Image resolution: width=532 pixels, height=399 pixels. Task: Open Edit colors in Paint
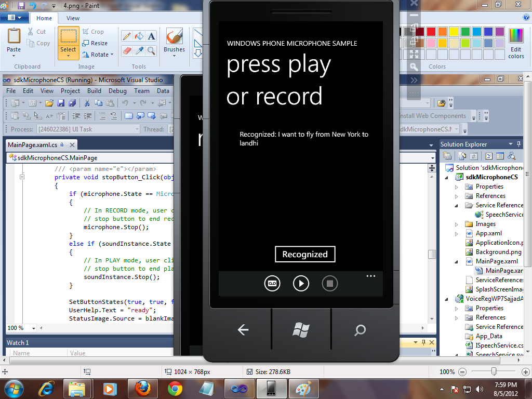coord(516,44)
